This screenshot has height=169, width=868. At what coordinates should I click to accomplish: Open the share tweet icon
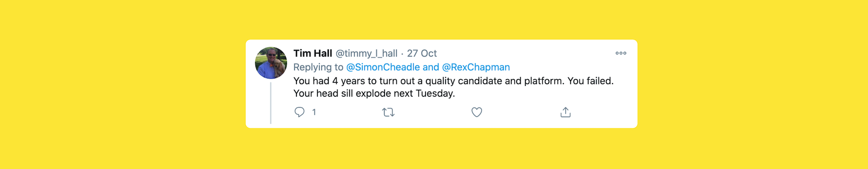(x=565, y=112)
